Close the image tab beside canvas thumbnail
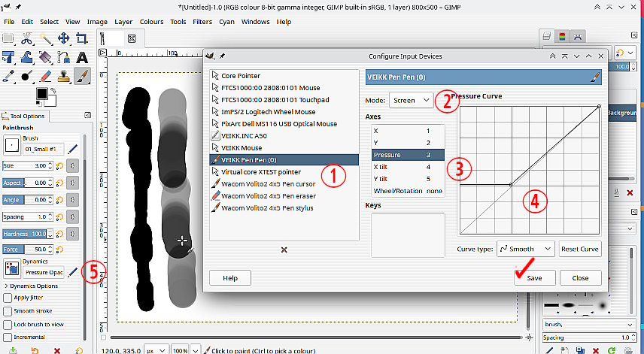 coord(132,38)
